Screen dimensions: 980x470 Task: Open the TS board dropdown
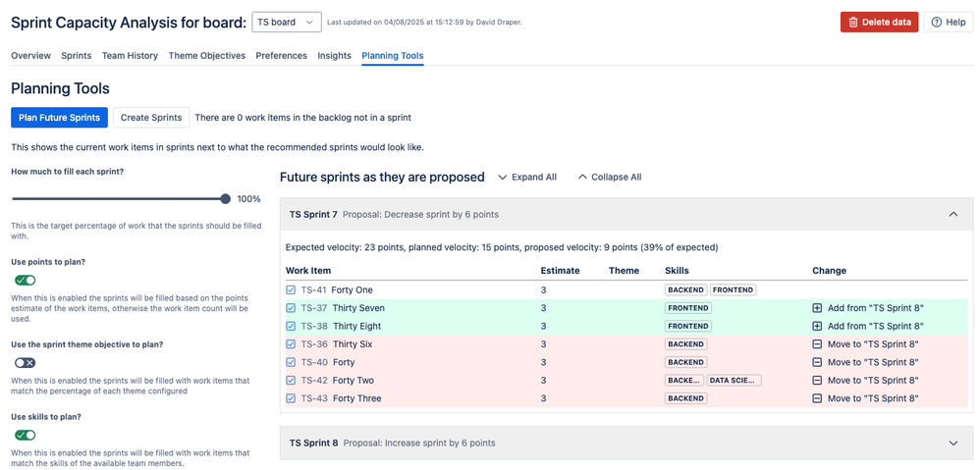(x=287, y=22)
